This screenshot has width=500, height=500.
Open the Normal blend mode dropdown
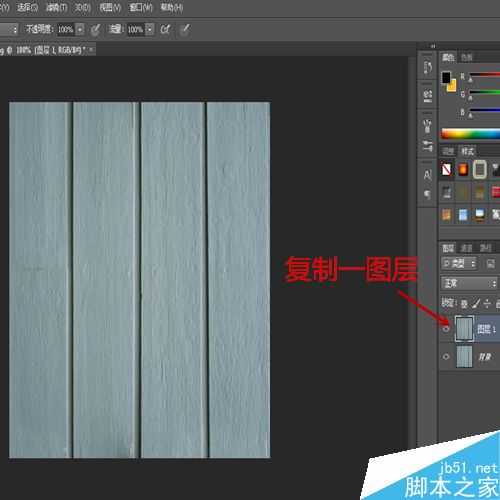(469, 284)
